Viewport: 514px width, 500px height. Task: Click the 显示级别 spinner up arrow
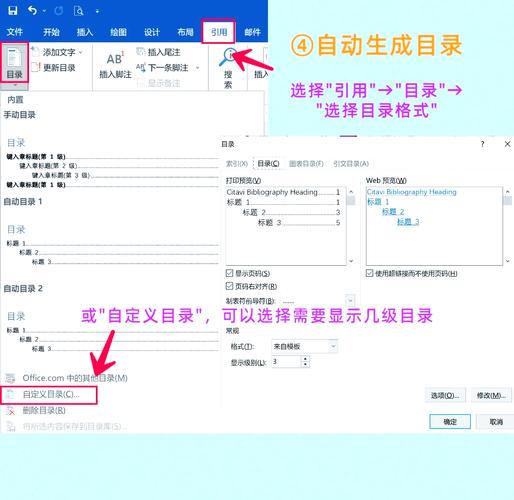(305, 359)
